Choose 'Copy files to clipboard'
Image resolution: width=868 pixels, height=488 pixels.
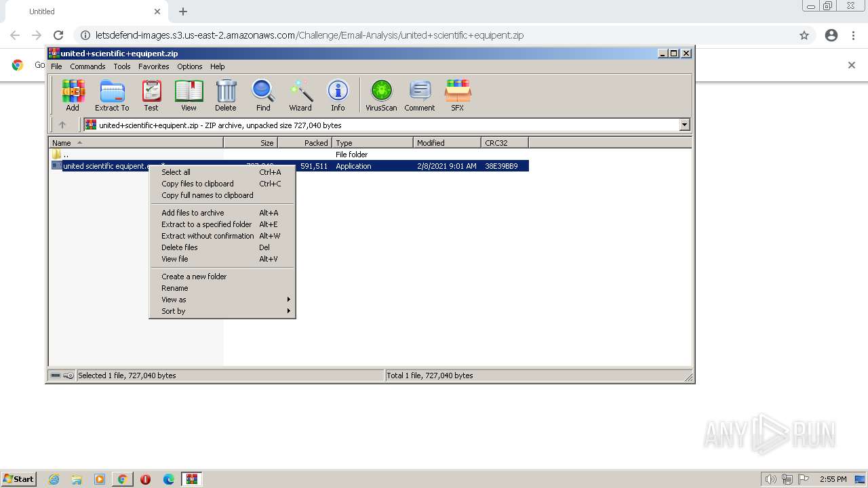[x=222, y=184]
